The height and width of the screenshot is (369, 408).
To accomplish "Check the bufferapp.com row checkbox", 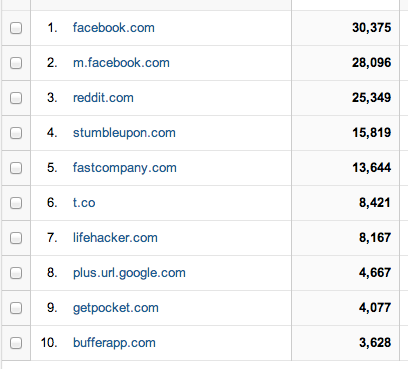I will 16,343.
